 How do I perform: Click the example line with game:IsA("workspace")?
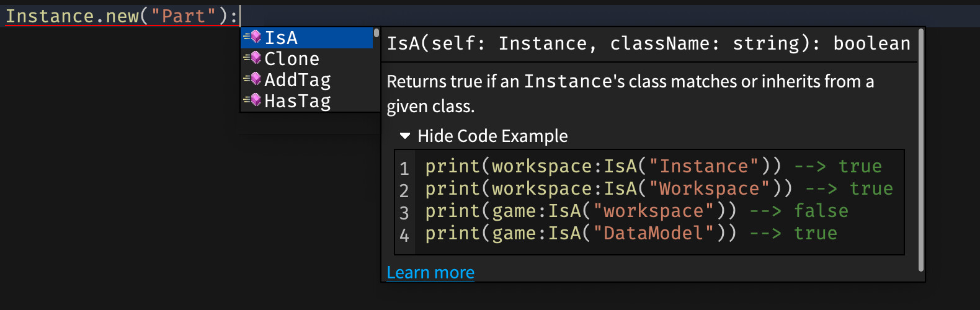(x=636, y=211)
